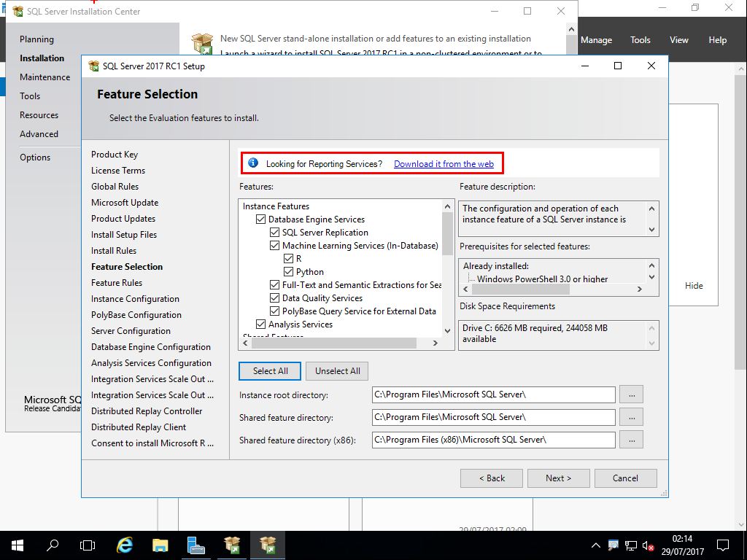This screenshot has height=560, width=747.
Task: Open Task View from the taskbar
Action: (x=88, y=545)
